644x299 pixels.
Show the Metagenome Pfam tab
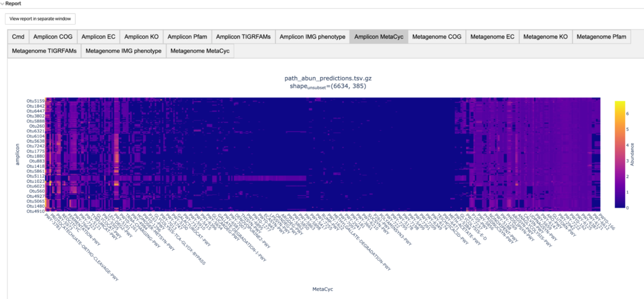tap(601, 36)
